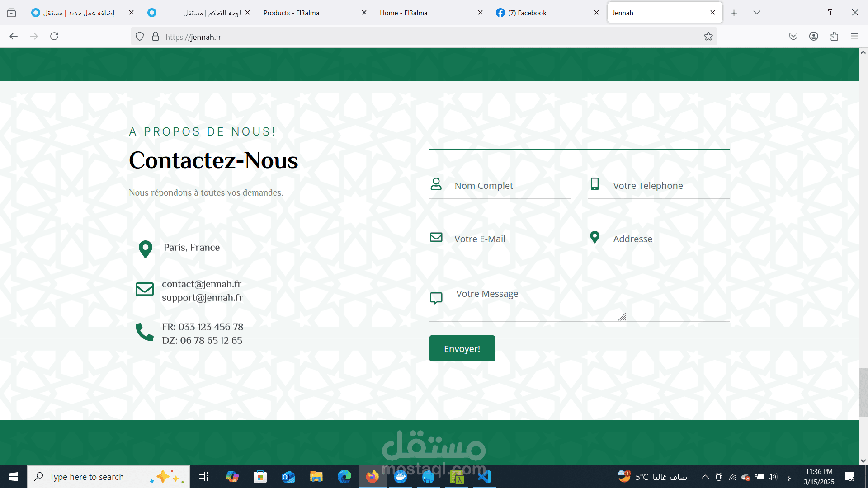
Task: Click the bookmark star icon in address bar
Action: pos(708,37)
